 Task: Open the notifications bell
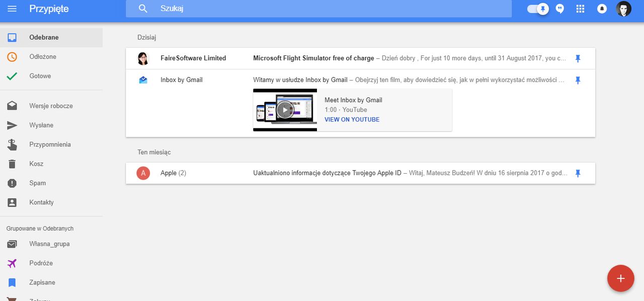coord(602,9)
